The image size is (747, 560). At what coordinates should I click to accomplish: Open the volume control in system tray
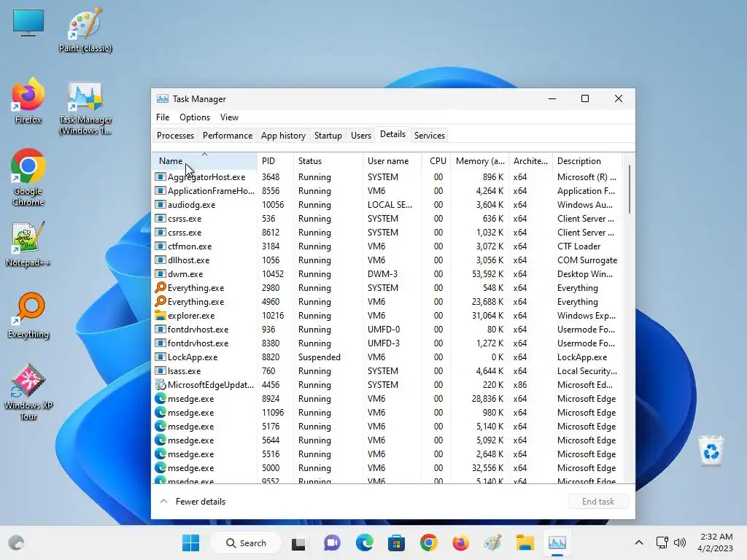(681, 542)
